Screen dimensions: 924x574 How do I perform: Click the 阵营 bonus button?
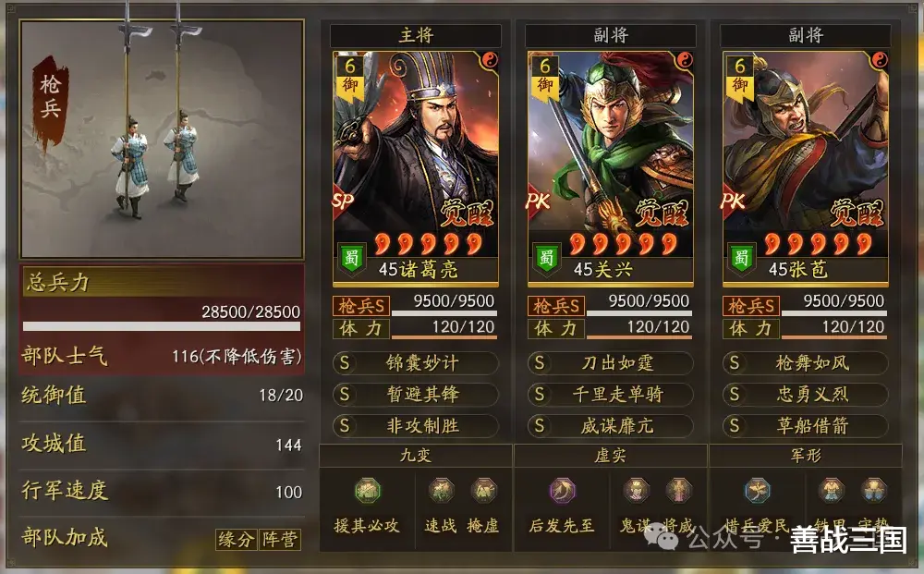pyautogui.click(x=280, y=539)
